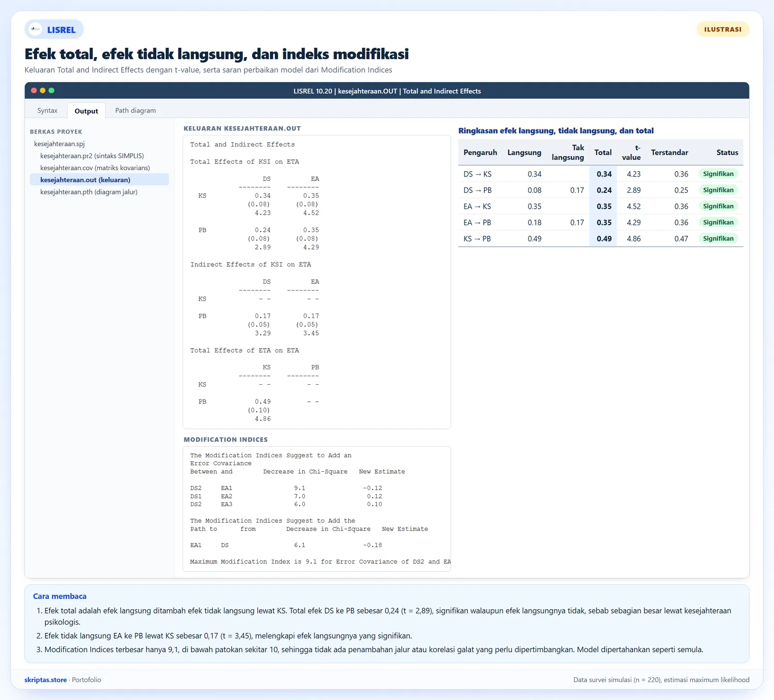Click the Terstandar column header
774x700 pixels.
[x=670, y=152]
